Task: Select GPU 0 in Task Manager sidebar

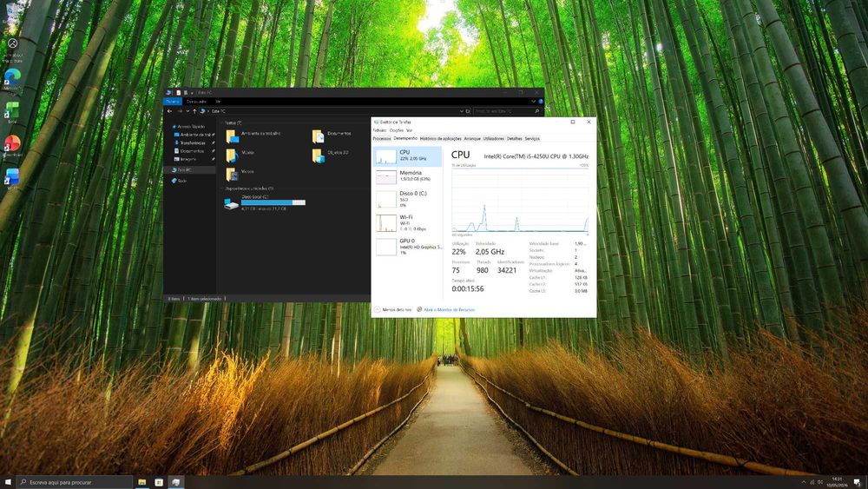Action: (x=407, y=247)
